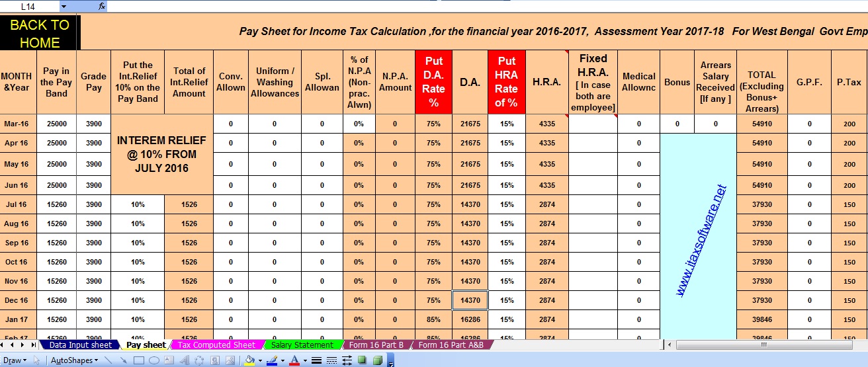
Task: Select the Fixed H.R.A. header cell
Action: pos(593,82)
